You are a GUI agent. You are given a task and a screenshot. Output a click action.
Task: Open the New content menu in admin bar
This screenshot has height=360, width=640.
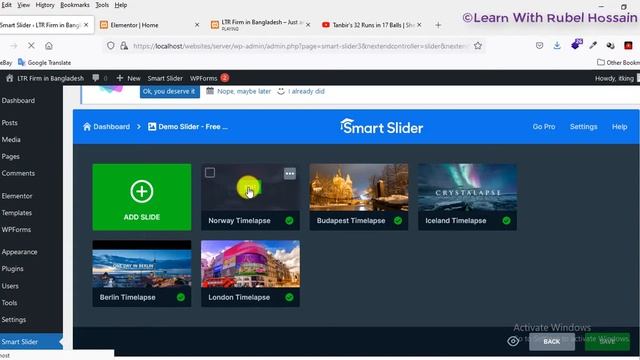128,78
